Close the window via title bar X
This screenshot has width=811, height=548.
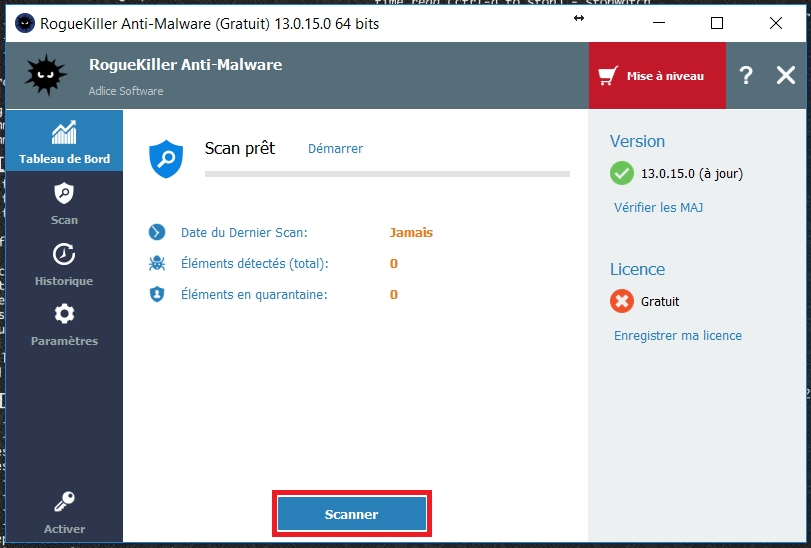tap(775, 23)
